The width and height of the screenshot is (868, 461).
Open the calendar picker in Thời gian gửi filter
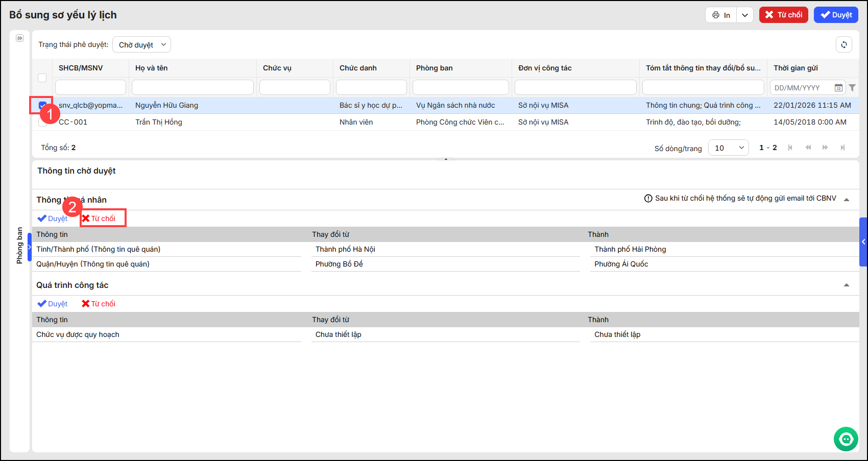click(x=838, y=88)
